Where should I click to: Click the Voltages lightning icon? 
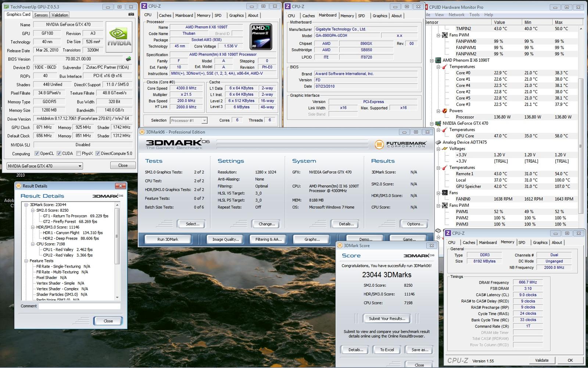tap(445, 148)
